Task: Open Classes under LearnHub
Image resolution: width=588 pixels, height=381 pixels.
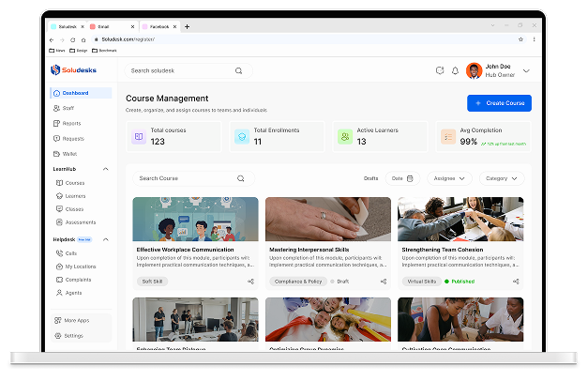Action: 69,209
